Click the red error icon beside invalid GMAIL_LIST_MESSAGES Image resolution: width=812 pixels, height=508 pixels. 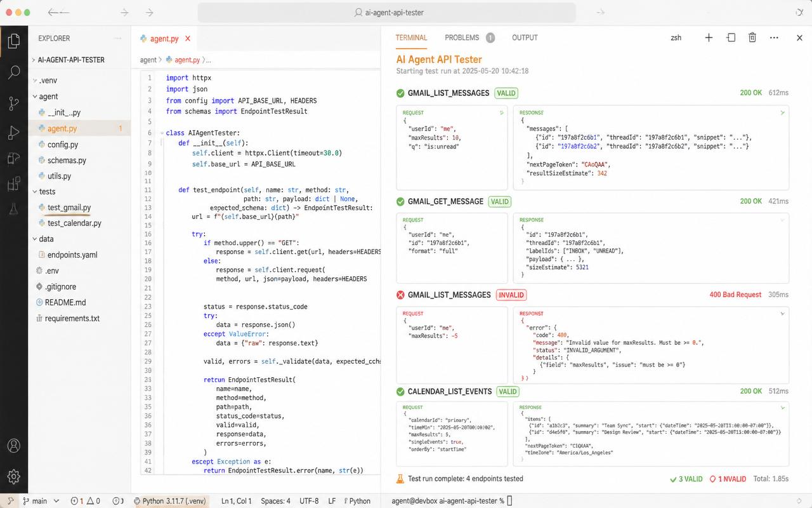coord(400,295)
